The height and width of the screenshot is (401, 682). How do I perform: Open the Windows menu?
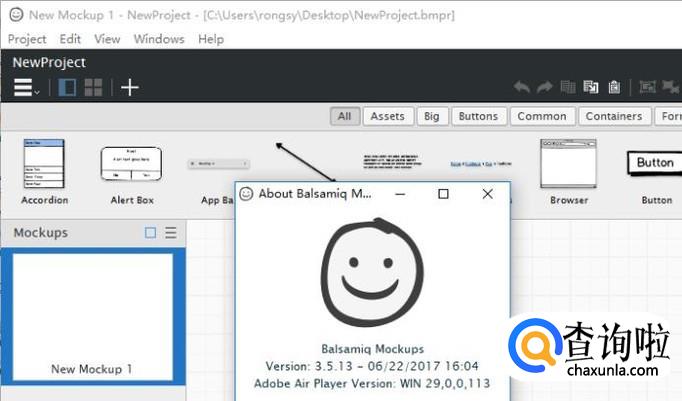coord(159,39)
